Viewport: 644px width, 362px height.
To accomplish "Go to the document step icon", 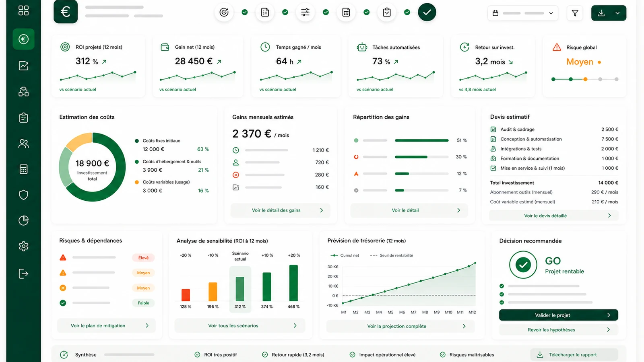I will (265, 12).
